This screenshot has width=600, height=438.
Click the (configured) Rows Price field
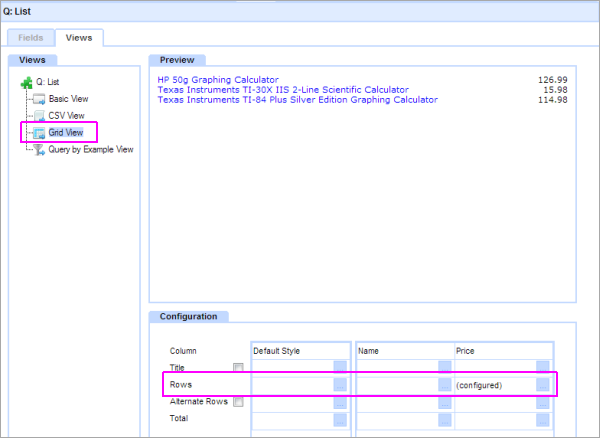(x=496, y=385)
